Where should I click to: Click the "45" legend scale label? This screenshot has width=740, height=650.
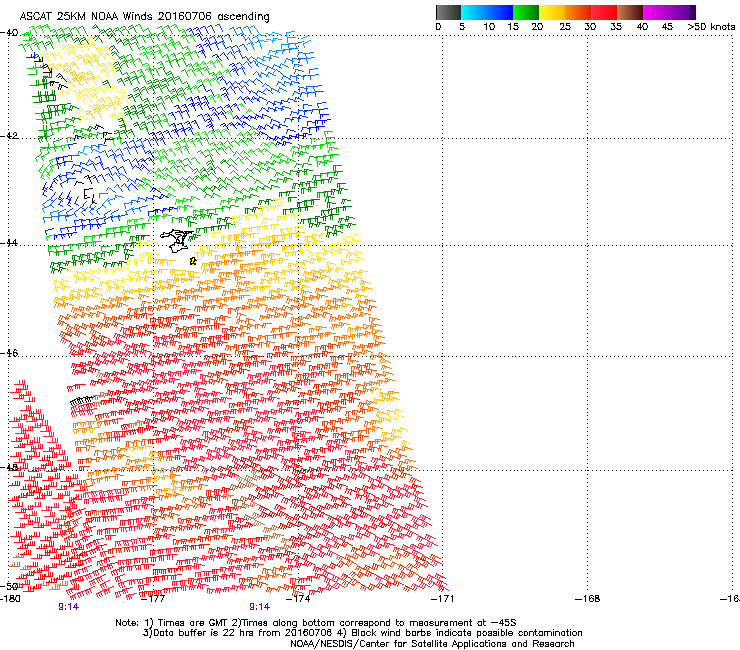(667, 27)
